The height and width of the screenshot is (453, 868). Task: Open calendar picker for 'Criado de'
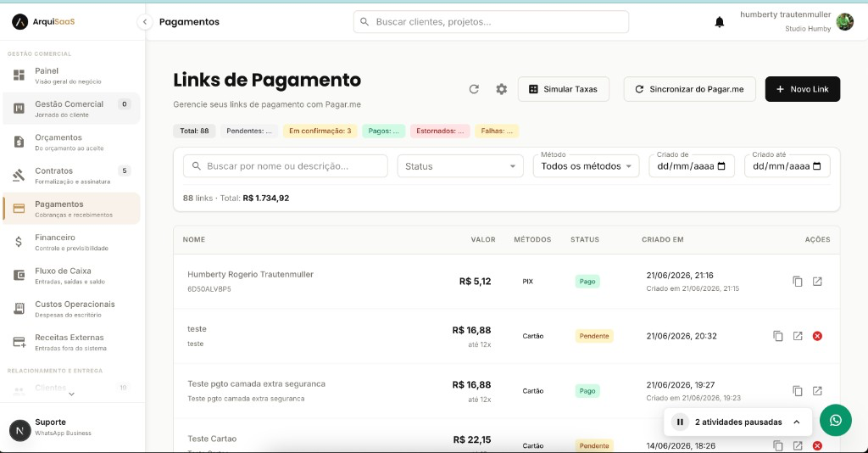click(721, 166)
